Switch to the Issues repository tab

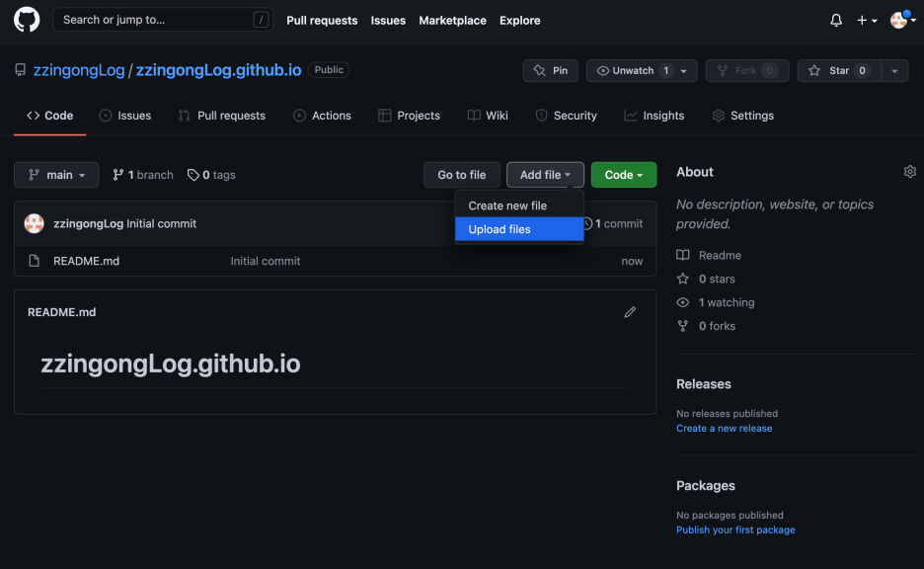tap(125, 116)
